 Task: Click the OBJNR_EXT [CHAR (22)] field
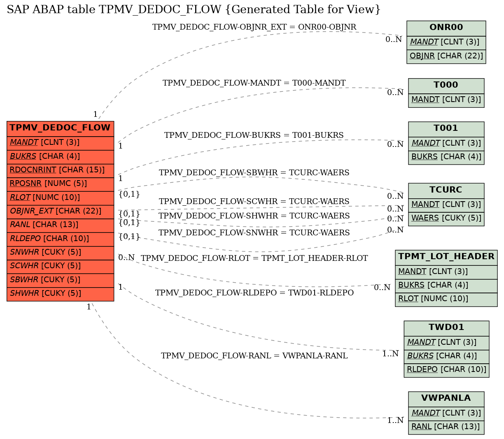(x=60, y=211)
